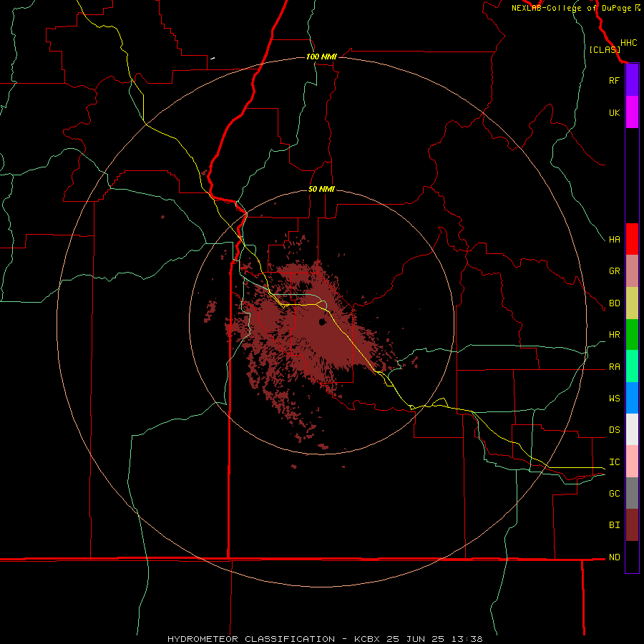Click the light pink IC legend swatch
Viewport: 644px width, 644px height.
[x=632, y=462]
